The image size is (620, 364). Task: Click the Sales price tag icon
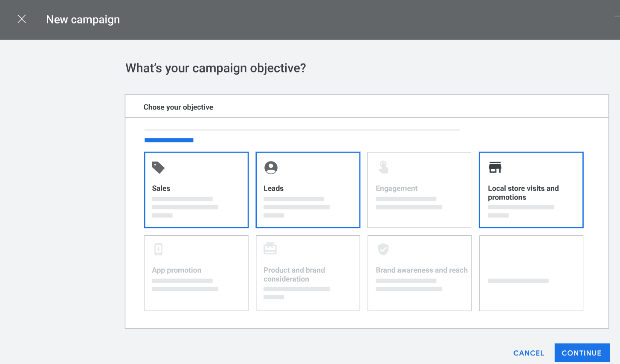pos(158,168)
